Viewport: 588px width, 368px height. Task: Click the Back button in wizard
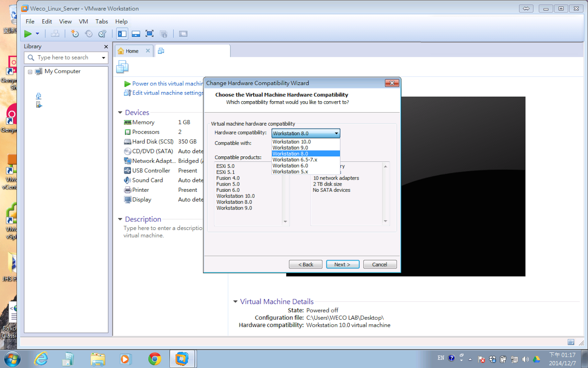tap(306, 264)
